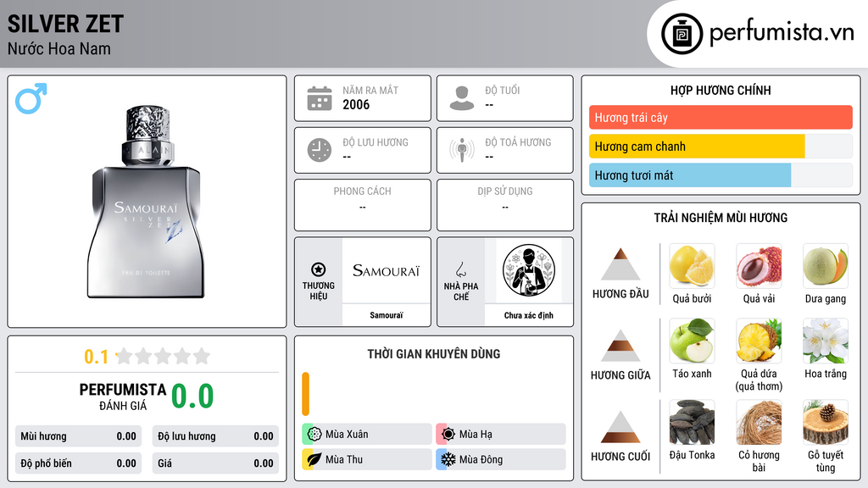This screenshot has width=868, height=488.
Task: Click the launch year value 2006
Action: [356, 104]
